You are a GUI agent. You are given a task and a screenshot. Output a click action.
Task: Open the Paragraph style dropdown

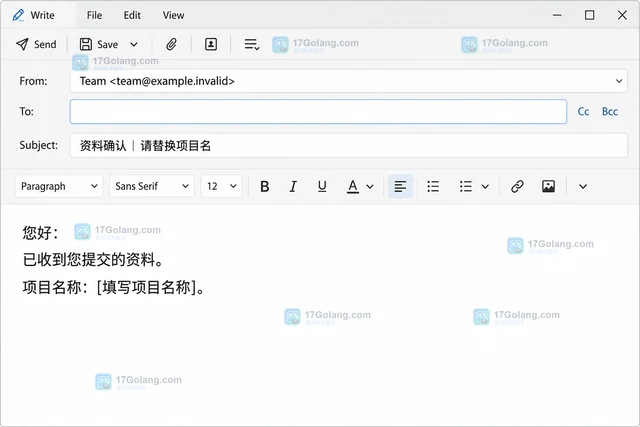point(59,186)
